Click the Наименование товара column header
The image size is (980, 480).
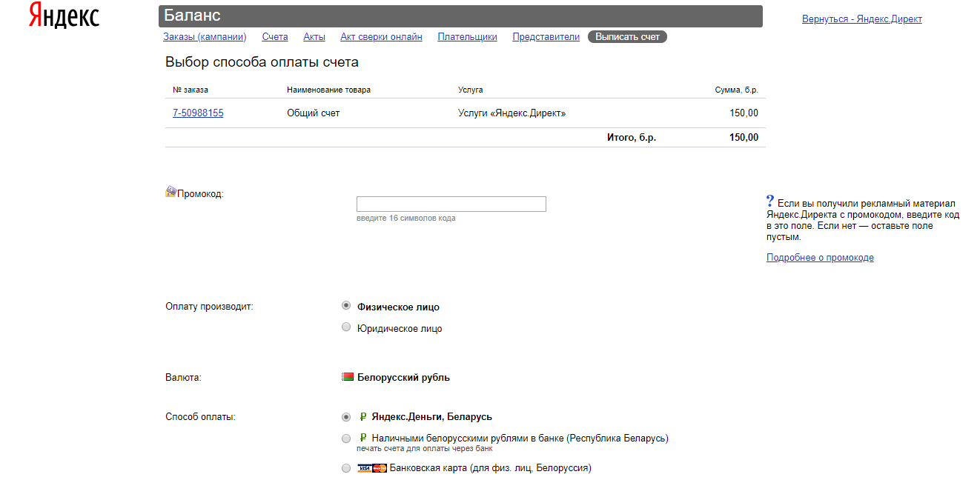(x=328, y=90)
